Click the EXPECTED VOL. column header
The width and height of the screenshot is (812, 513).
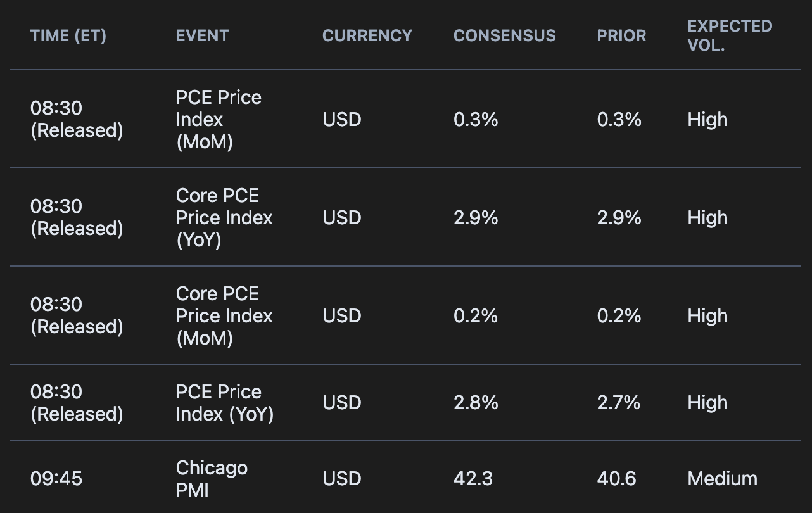tap(730, 36)
